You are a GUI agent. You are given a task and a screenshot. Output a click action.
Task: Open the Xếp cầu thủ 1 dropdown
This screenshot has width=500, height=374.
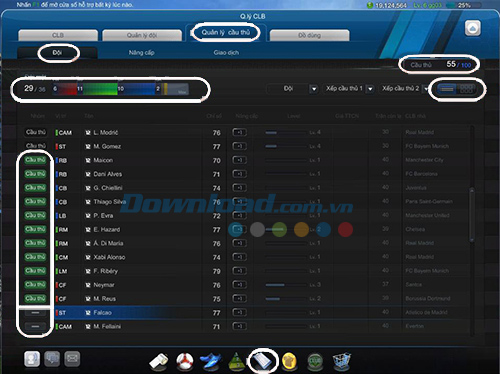[x=370, y=89]
